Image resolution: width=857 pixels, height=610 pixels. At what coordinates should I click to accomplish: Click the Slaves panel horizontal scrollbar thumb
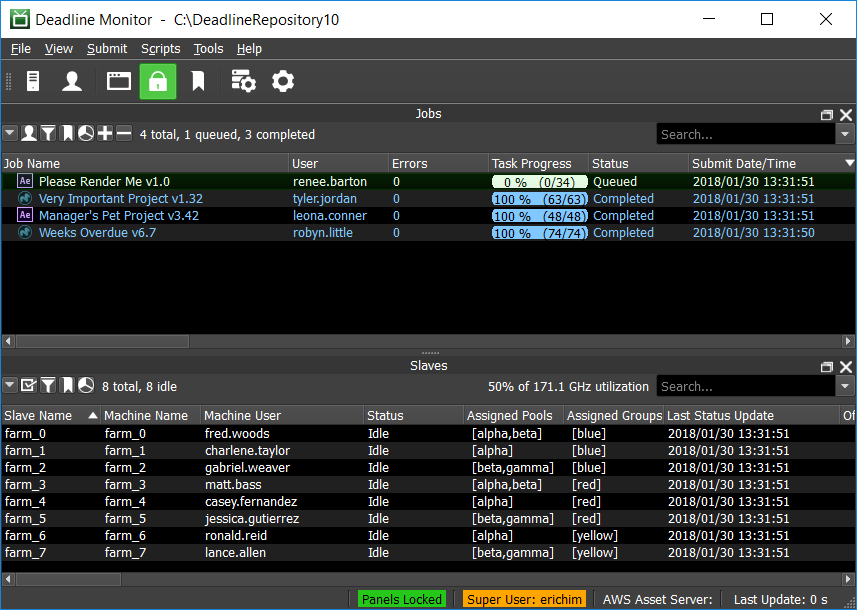pyautogui.click(x=68, y=578)
